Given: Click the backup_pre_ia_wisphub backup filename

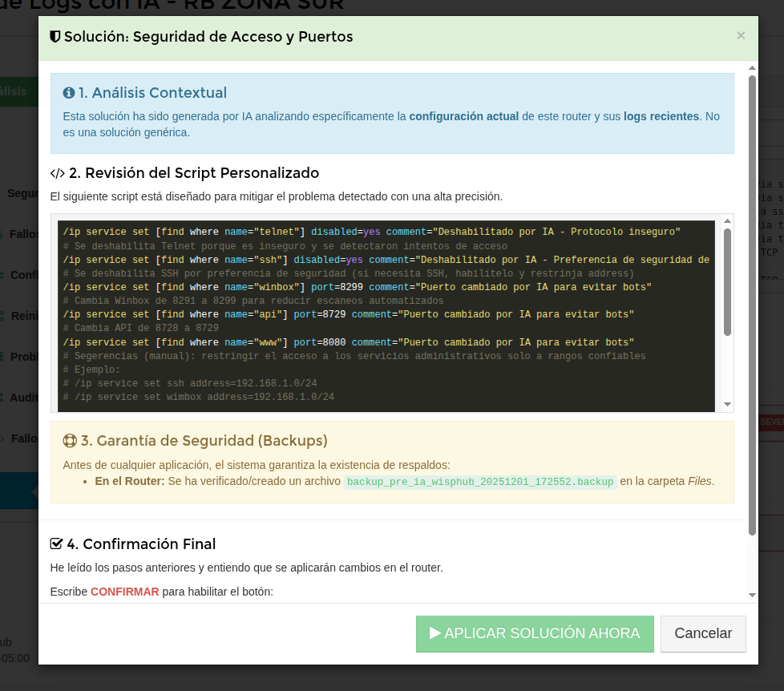Looking at the screenshot, I should coord(480,482).
